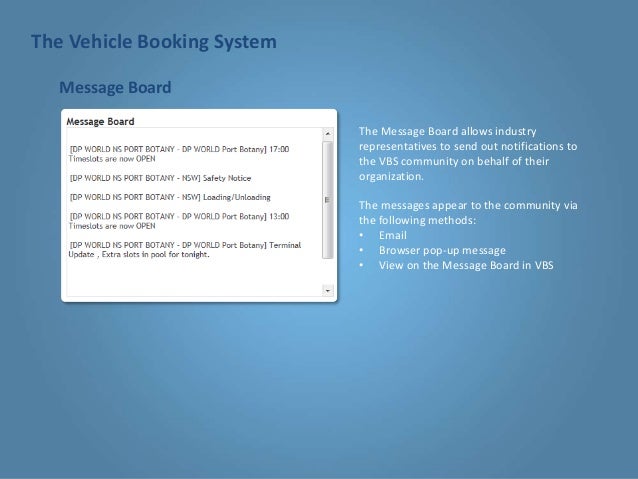Screen dimensions: 638x479
Task: Click the Browser pop-up message bullet
Action: coord(442,250)
